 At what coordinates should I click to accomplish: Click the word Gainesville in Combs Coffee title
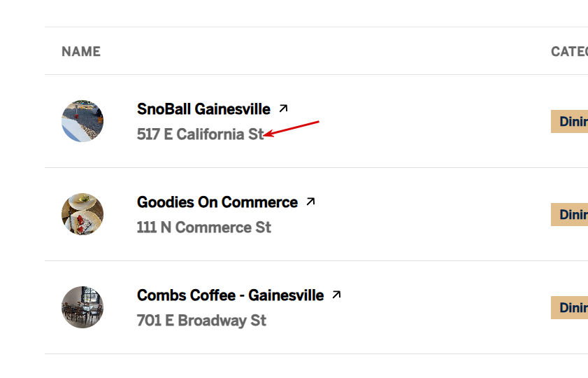click(286, 295)
